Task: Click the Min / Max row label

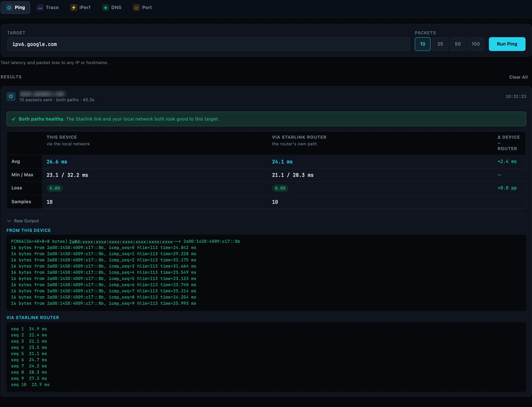Action: (x=22, y=175)
